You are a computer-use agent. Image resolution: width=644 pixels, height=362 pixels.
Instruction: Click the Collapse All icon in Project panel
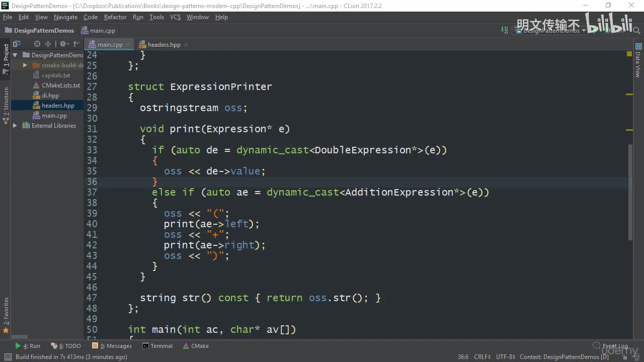tap(48, 44)
